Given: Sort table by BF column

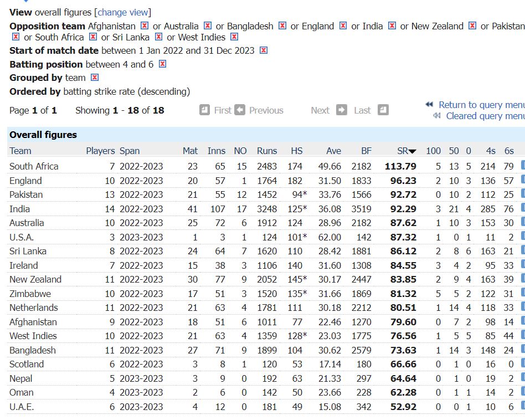Looking at the screenshot, I should [x=366, y=151].
